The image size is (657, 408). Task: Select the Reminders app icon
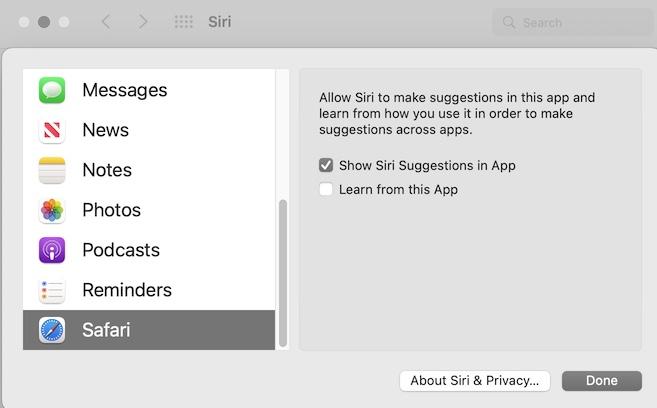tap(52, 290)
